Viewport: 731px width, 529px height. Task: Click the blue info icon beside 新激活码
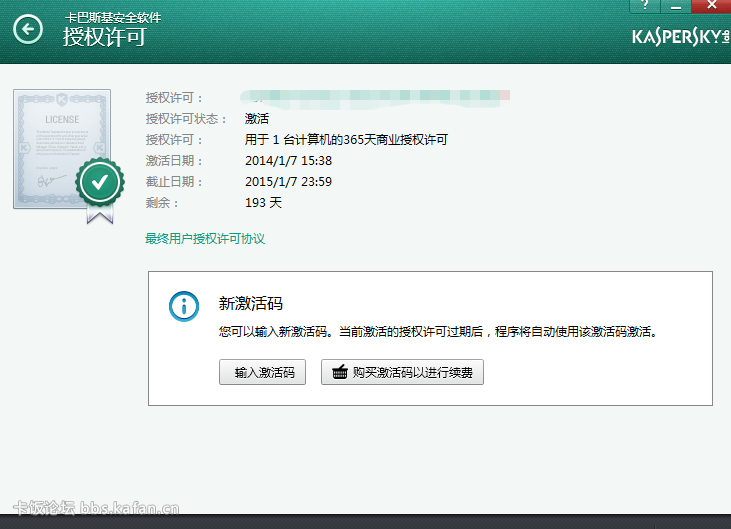pos(184,306)
